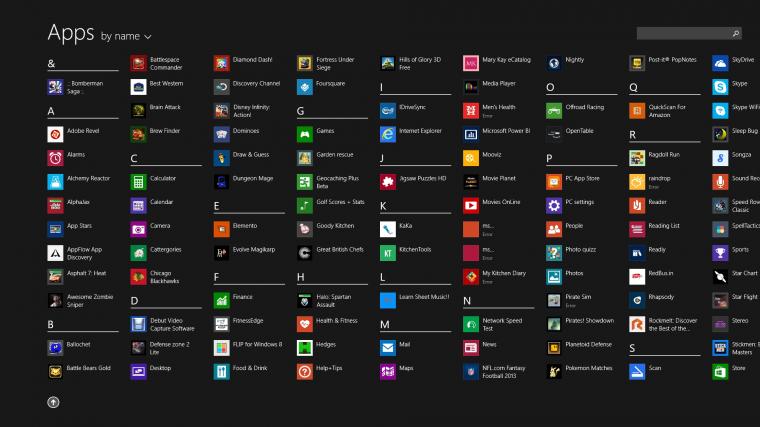Open the Skype app icon

point(720,87)
